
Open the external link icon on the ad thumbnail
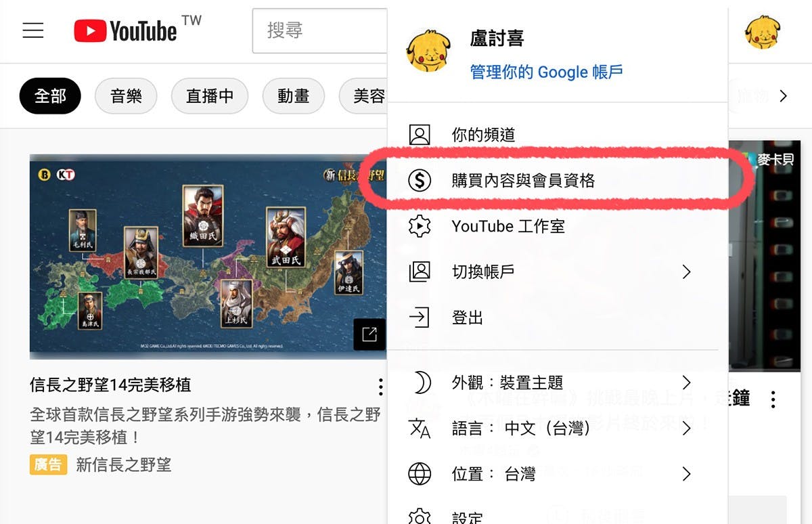[369, 334]
